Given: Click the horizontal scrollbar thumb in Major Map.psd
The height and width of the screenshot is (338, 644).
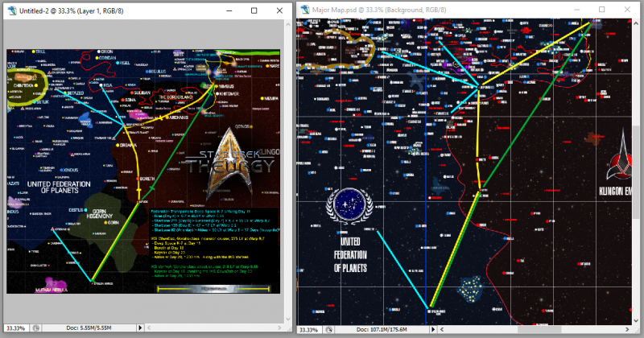Looking at the screenshot, I should 539,329.
